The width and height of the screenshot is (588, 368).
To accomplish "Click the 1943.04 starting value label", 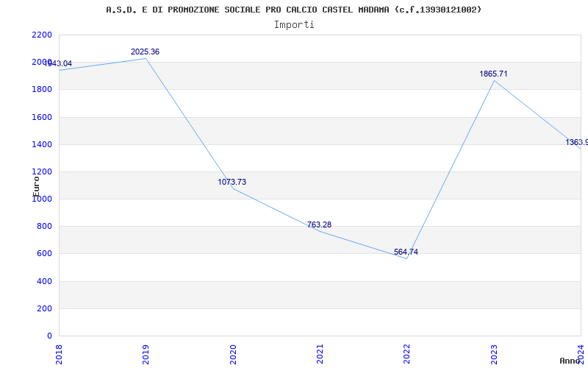I will click(x=58, y=64).
